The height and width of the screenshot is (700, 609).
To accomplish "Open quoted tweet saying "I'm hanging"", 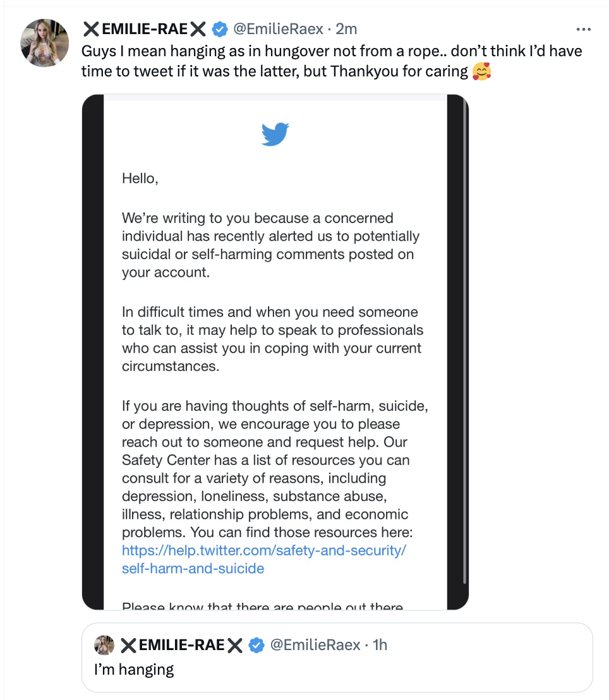I will (x=134, y=669).
